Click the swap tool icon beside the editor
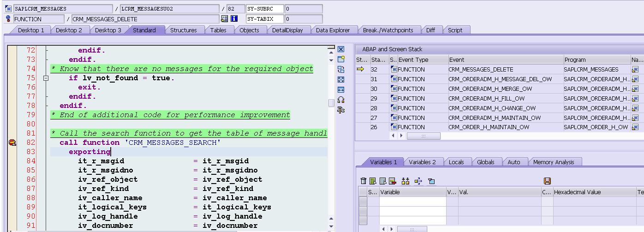Viewport: 644px width, 232px height. [x=341, y=69]
